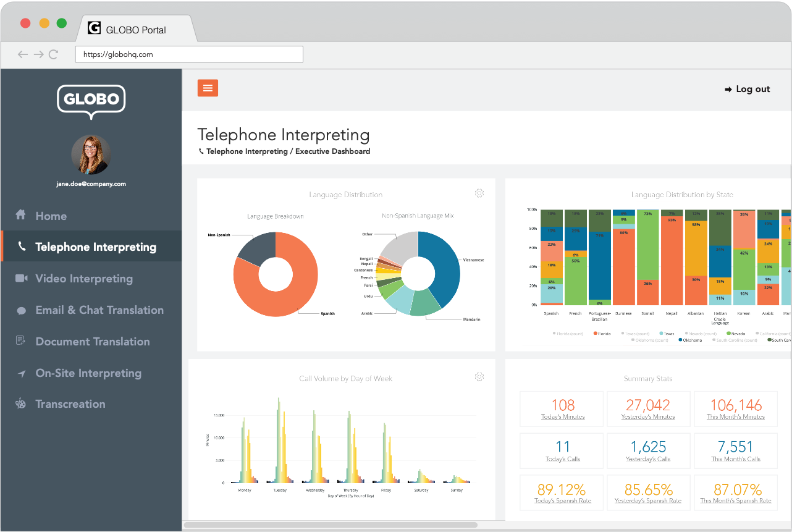Toggle the Texas (count) legend item

(x=635, y=334)
